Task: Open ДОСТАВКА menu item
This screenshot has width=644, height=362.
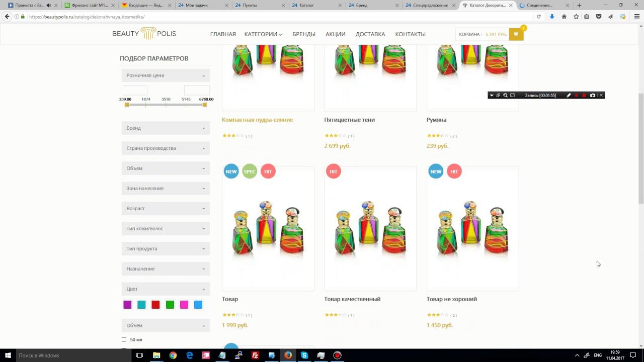Action: click(370, 34)
